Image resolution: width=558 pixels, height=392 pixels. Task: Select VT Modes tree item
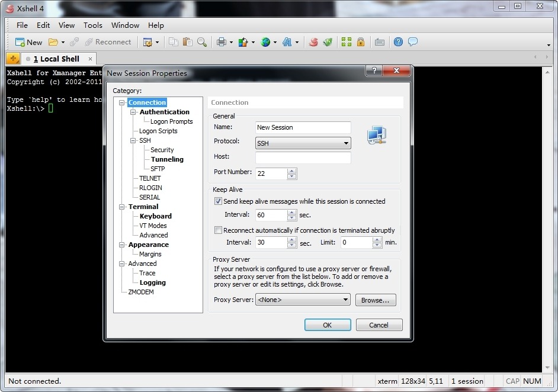153,226
